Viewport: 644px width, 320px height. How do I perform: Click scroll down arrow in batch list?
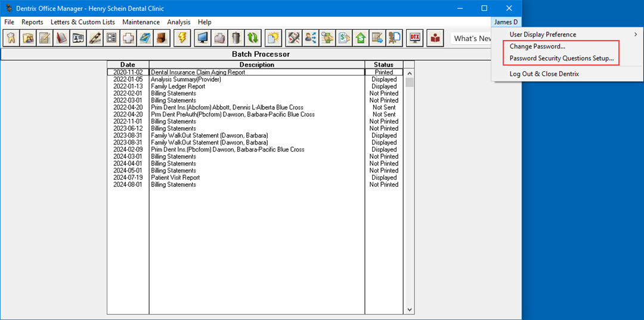[x=409, y=310]
